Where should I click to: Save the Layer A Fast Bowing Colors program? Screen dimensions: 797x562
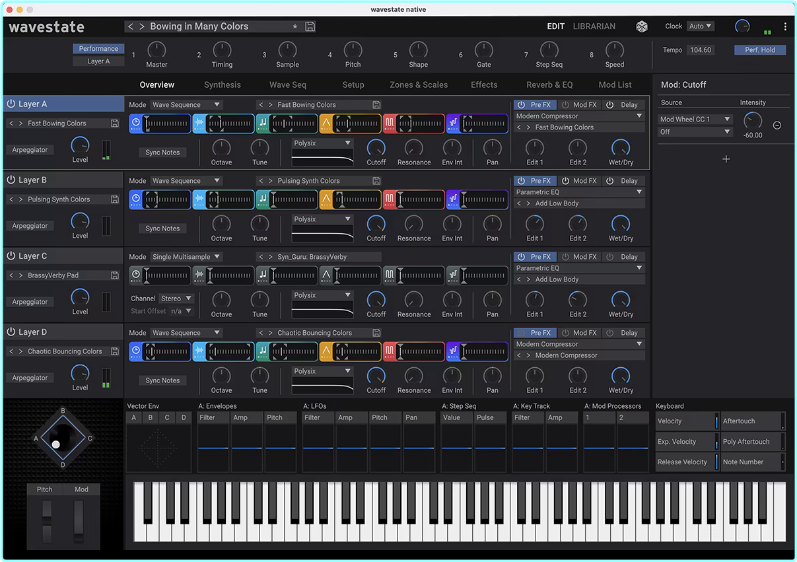[x=115, y=124]
